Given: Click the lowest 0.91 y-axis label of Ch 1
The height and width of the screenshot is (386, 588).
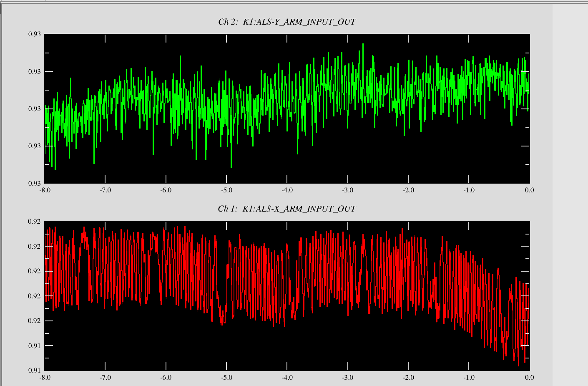Looking at the screenshot, I should [35, 370].
